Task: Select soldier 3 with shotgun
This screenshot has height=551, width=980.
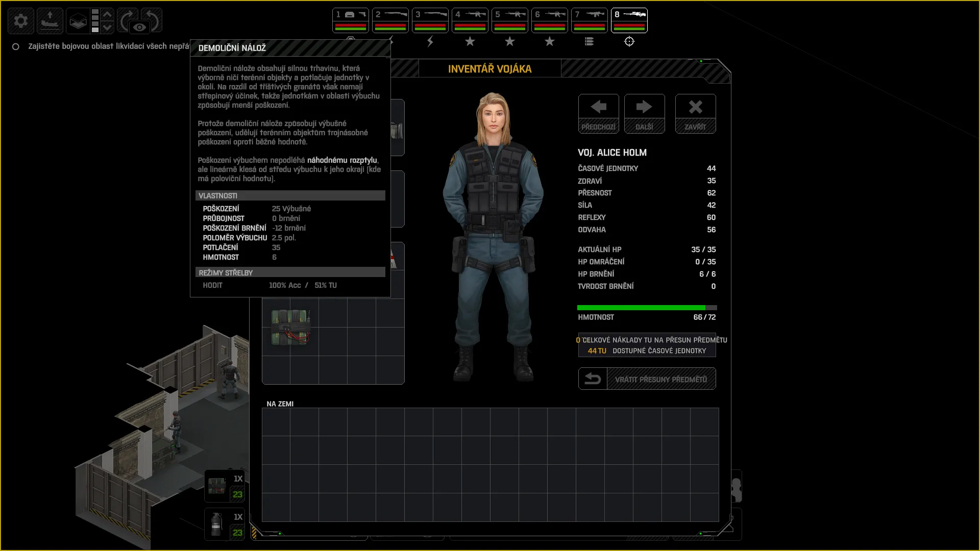Action: click(430, 20)
